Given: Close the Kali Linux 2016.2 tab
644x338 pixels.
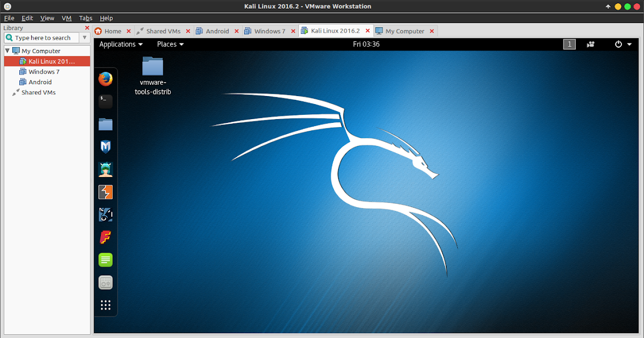Looking at the screenshot, I should tap(367, 31).
